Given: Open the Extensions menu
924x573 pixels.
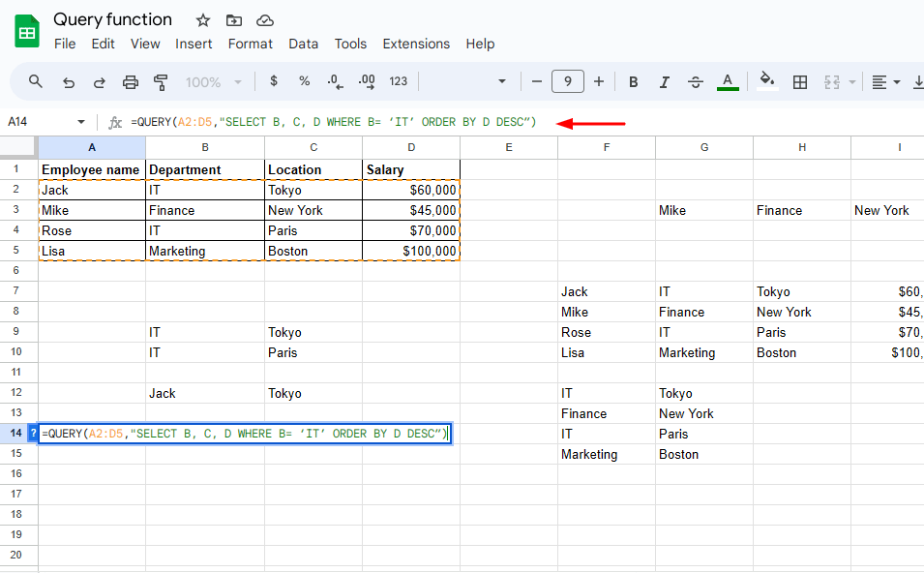Looking at the screenshot, I should tap(416, 44).
